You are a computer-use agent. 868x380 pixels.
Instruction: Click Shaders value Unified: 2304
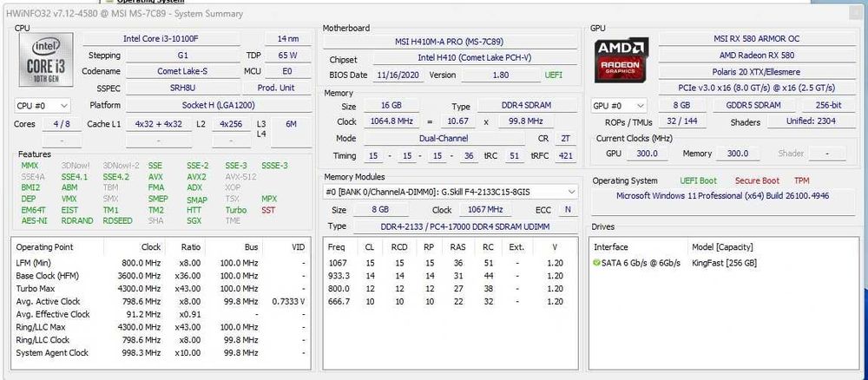811,121
